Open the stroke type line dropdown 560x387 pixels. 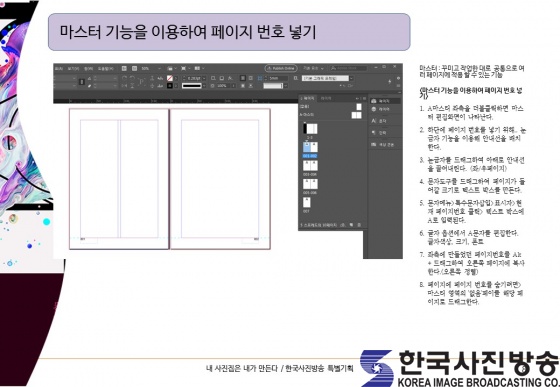point(204,86)
